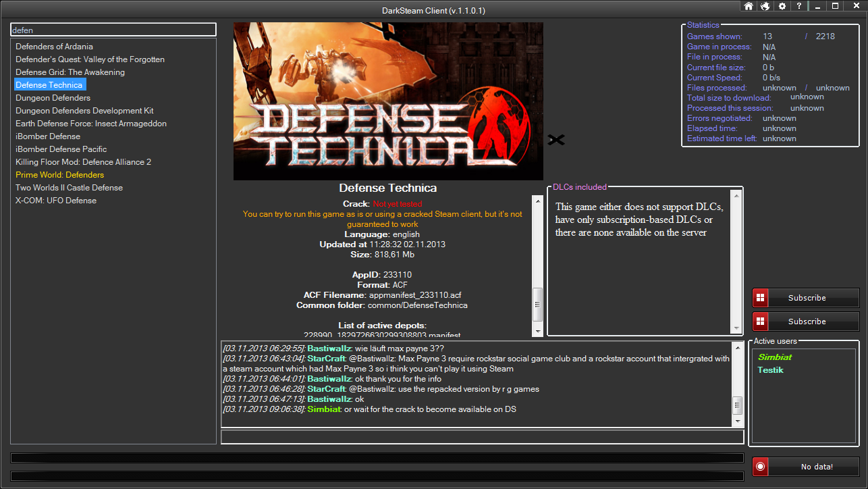Select Prime World: Defenders entry
The height and width of the screenshot is (489, 868).
pos(59,175)
